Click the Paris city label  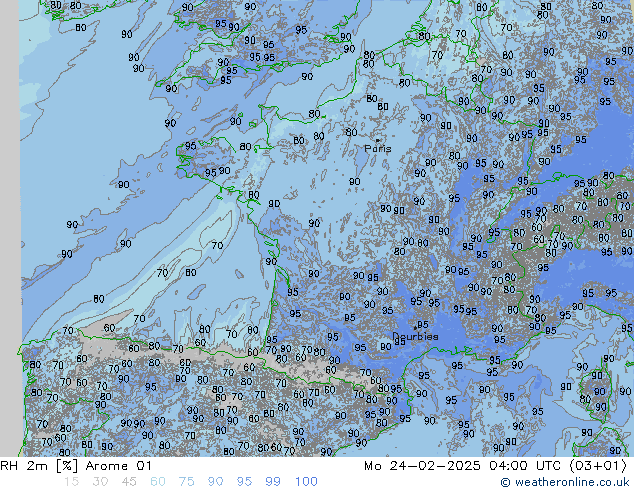(378, 149)
